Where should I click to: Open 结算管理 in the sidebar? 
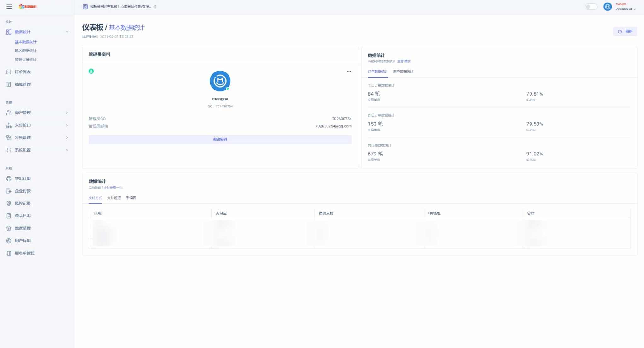tap(22, 84)
